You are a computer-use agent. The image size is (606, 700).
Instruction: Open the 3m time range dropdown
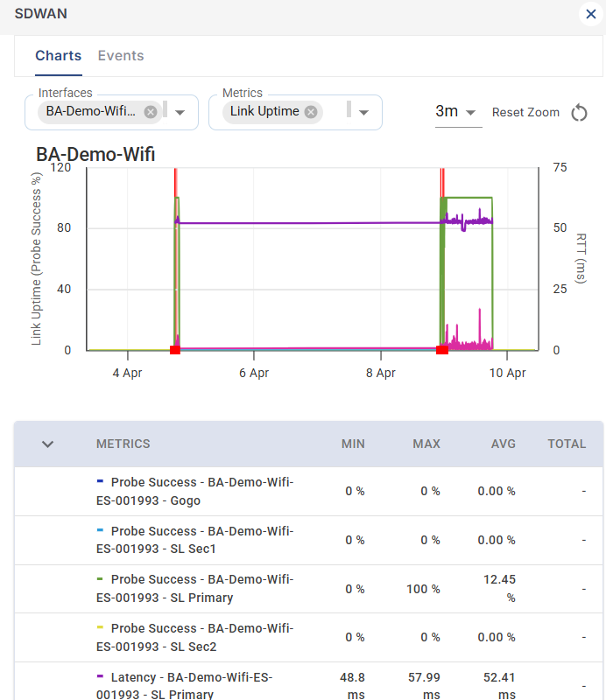(x=457, y=112)
